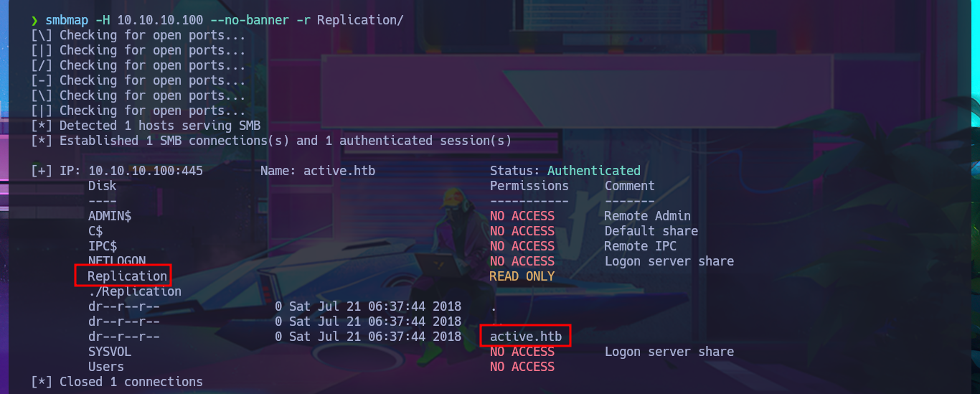980x394 pixels.
Task: Click the ./Replication path line
Action: click(x=135, y=291)
